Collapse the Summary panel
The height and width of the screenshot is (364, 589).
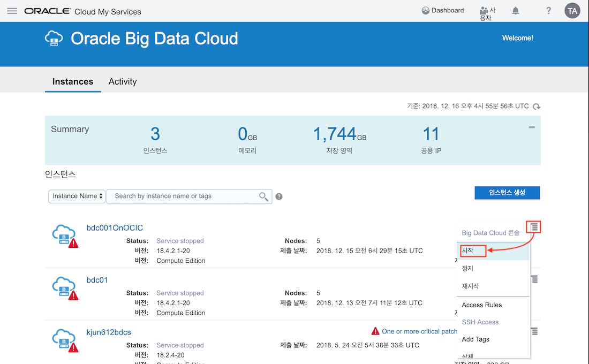click(531, 127)
